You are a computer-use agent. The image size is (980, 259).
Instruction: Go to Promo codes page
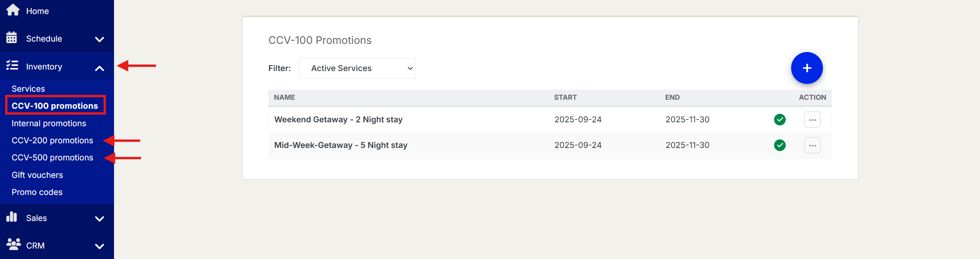37,192
